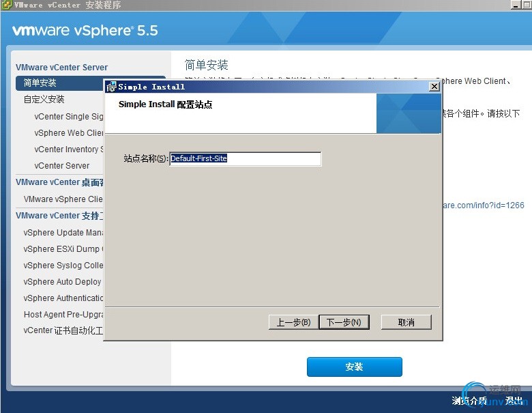Select vCenter Single Sign-On sidebar item
Screen dimensions: 532x413
[68, 117]
